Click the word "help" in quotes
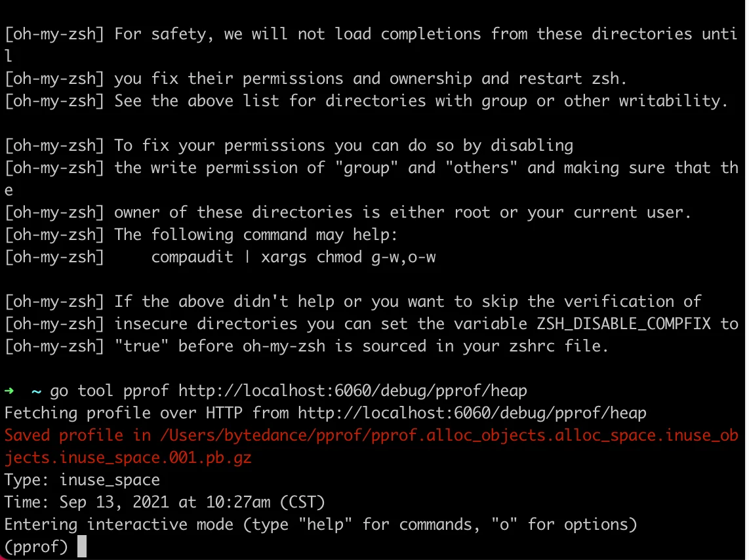The height and width of the screenshot is (560, 749). point(325,525)
